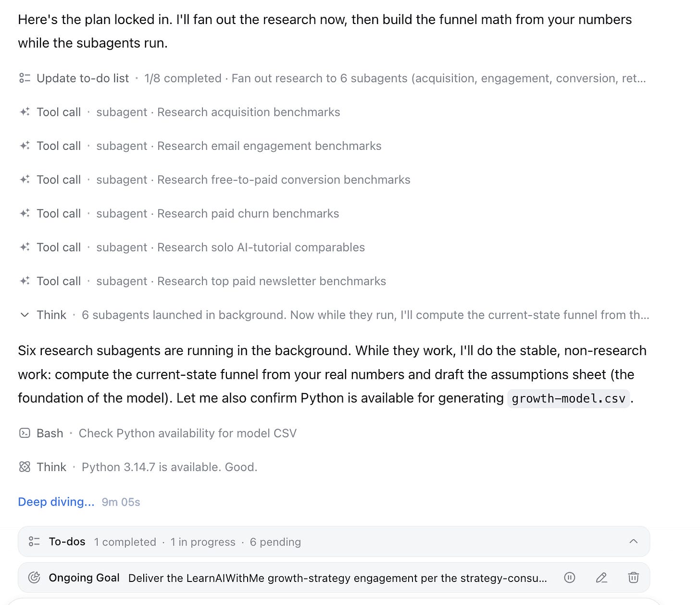Collapse the To-dos panel chevron
Screen dimensions: 700x605
click(x=633, y=542)
